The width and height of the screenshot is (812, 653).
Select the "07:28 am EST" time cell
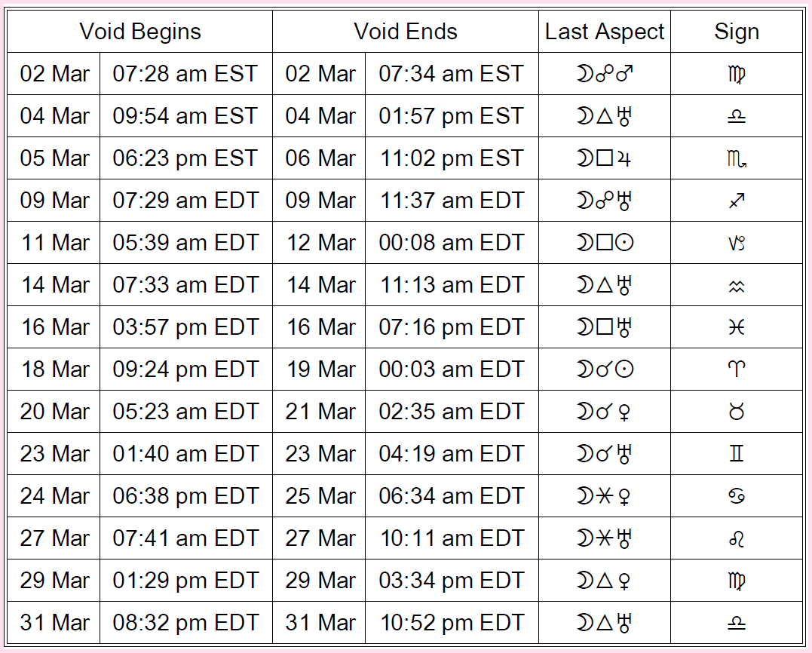pyautogui.click(x=185, y=74)
